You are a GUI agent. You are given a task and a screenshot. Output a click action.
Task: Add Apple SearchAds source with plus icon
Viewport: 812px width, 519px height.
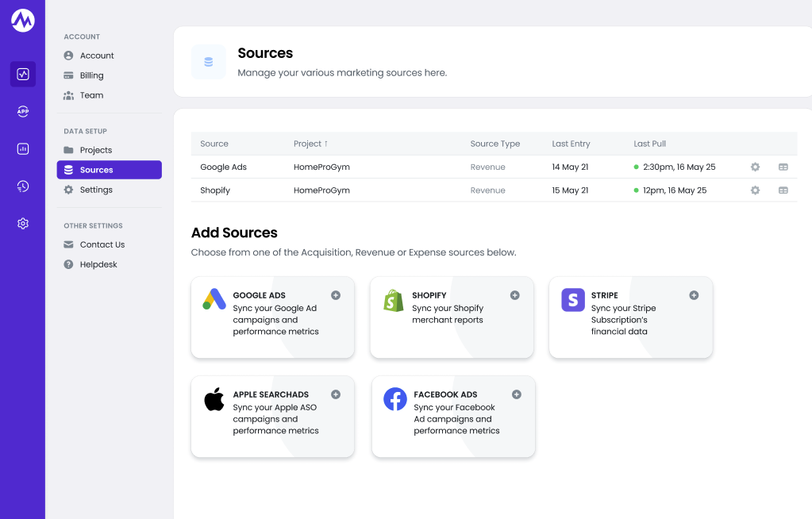[336, 394]
